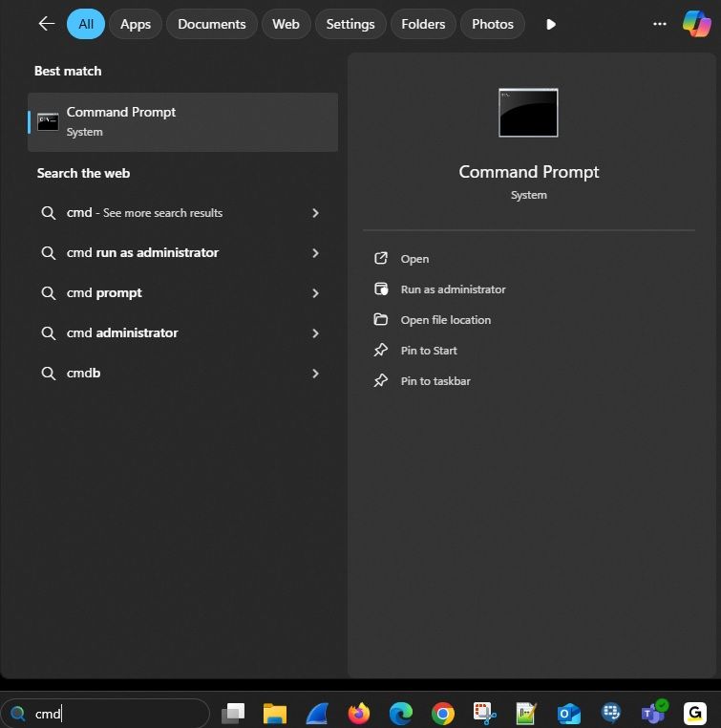Open the blue chat-bubble app on taskbar
This screenshot has width=721, height=728.
coord(610,713)
